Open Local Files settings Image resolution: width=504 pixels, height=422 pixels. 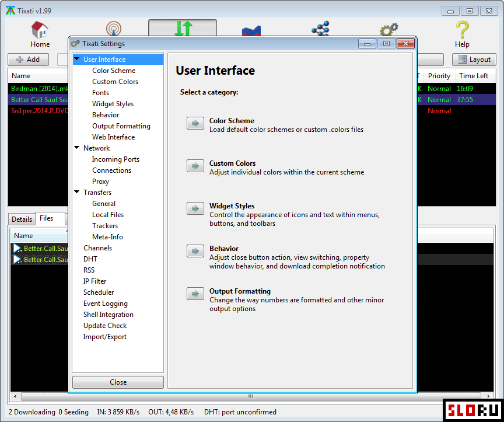click(x=108, y=215)
